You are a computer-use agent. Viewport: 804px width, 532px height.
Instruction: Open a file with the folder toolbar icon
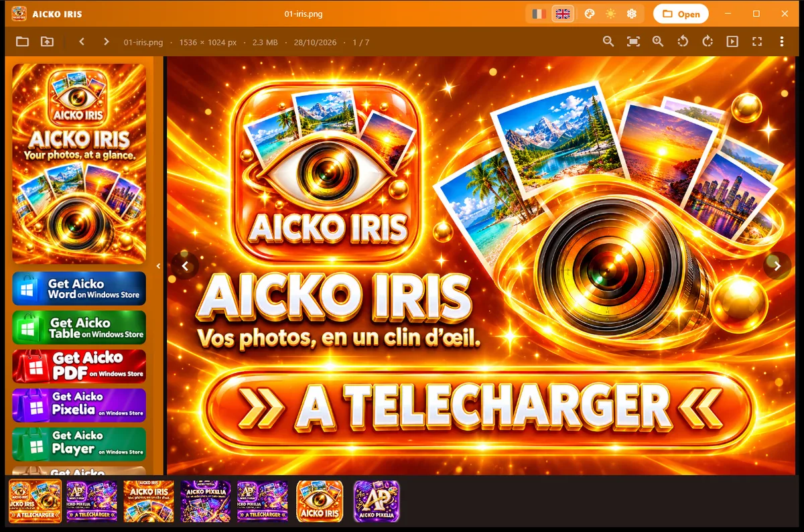[22, 42]
